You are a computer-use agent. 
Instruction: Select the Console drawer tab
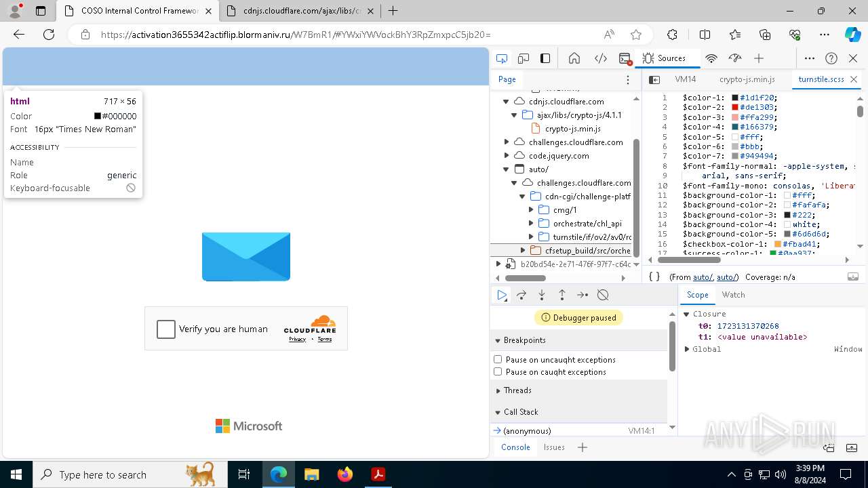tap(515, 447)
